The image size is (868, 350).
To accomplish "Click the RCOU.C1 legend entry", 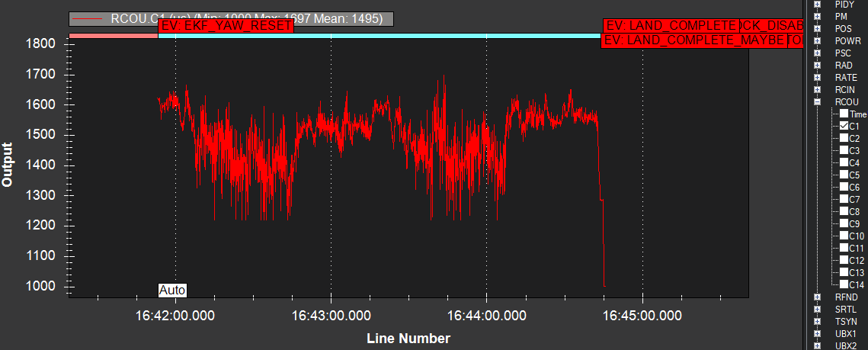I will [x=232, y=18].
